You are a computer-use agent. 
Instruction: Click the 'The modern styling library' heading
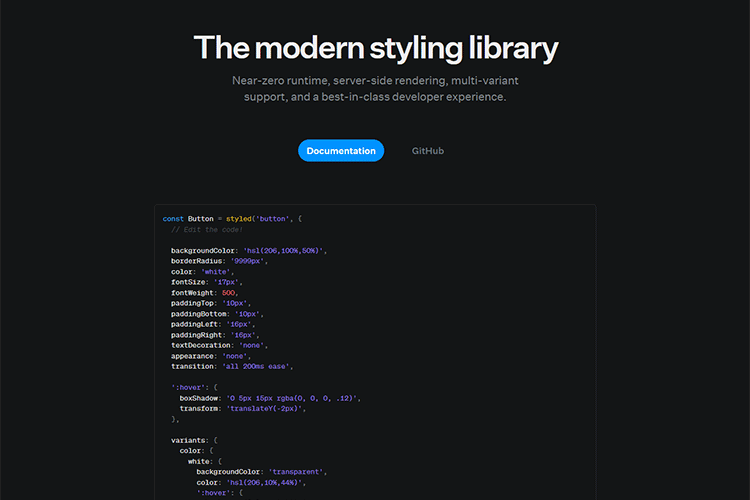[375, 47]
